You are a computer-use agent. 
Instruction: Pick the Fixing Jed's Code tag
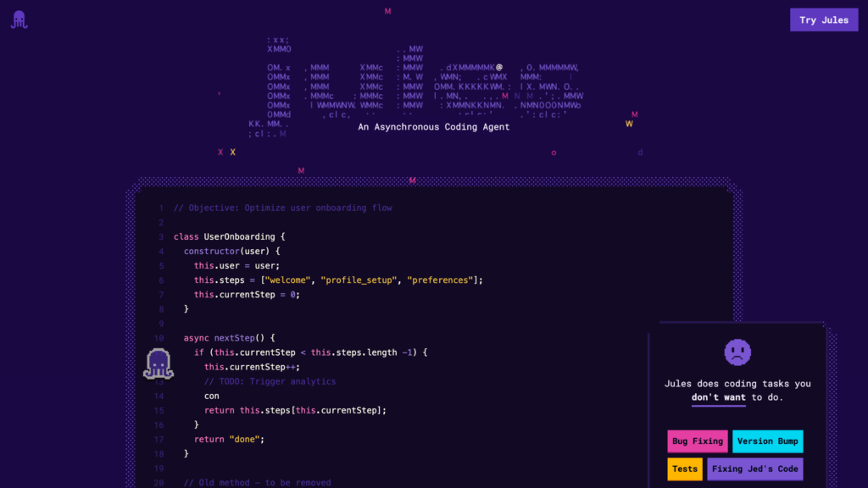point(754,469)
